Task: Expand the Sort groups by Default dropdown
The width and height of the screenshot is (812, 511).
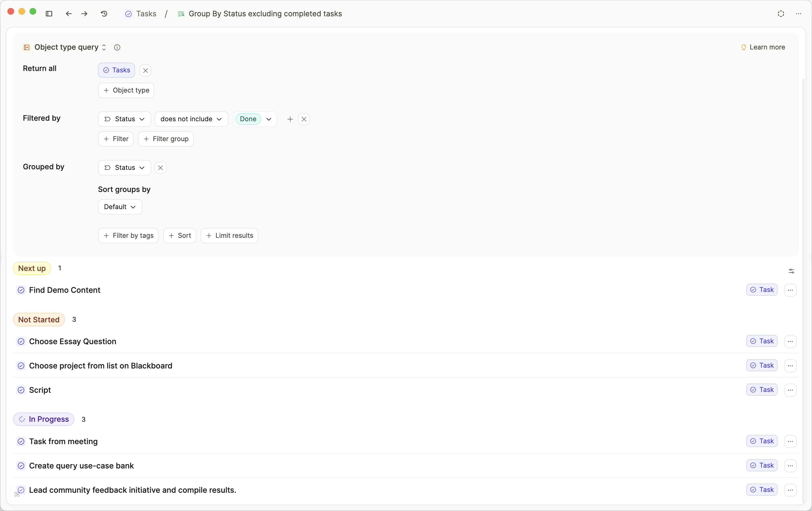Action: coord(120,207)
